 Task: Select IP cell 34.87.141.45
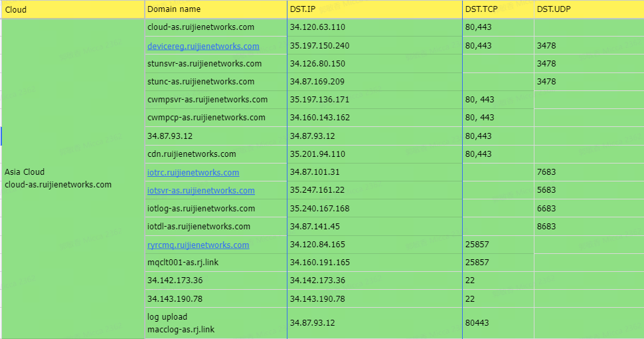[x=374, y=226]
